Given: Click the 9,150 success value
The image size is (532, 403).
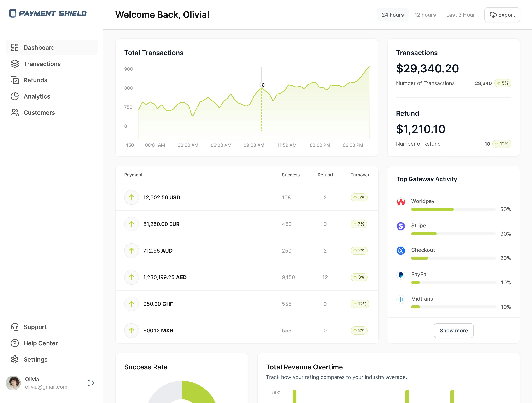Looking at the screenshot, I should [x=288, y=277].
